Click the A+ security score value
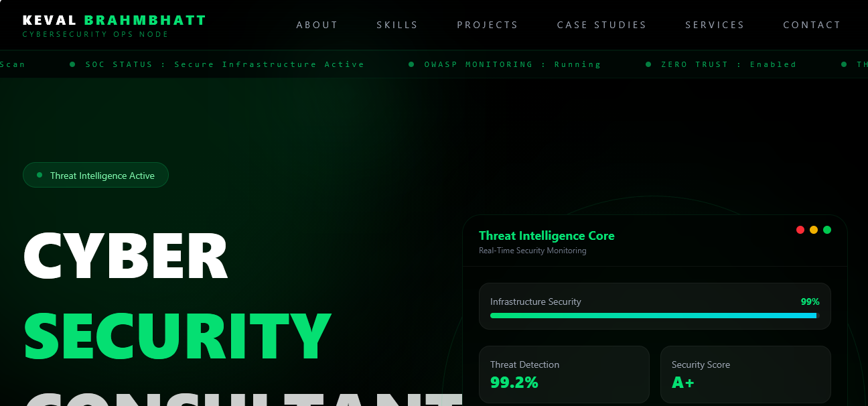The width and height of the screenshot is (868, 406). click(x=683, y=383)
